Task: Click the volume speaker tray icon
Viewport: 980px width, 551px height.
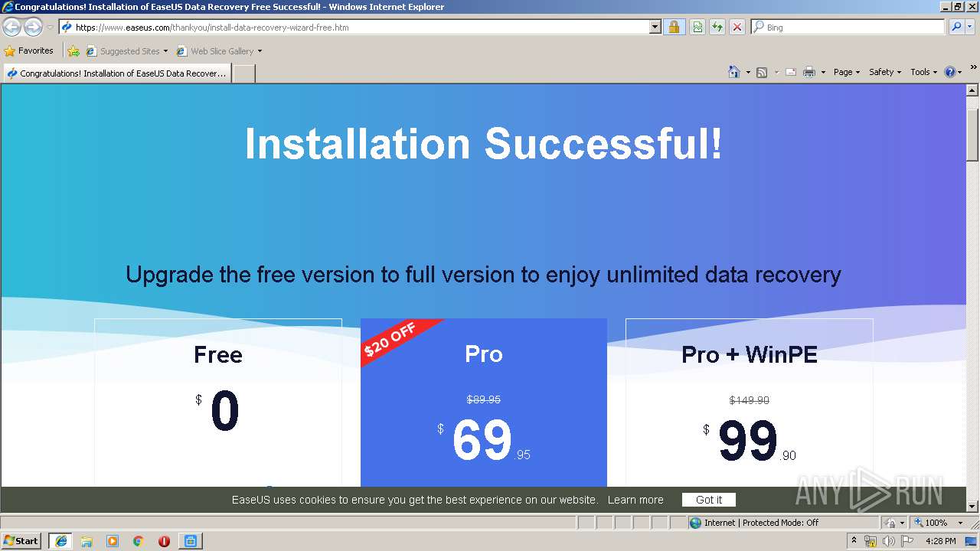Action: [x=889, y=541]
